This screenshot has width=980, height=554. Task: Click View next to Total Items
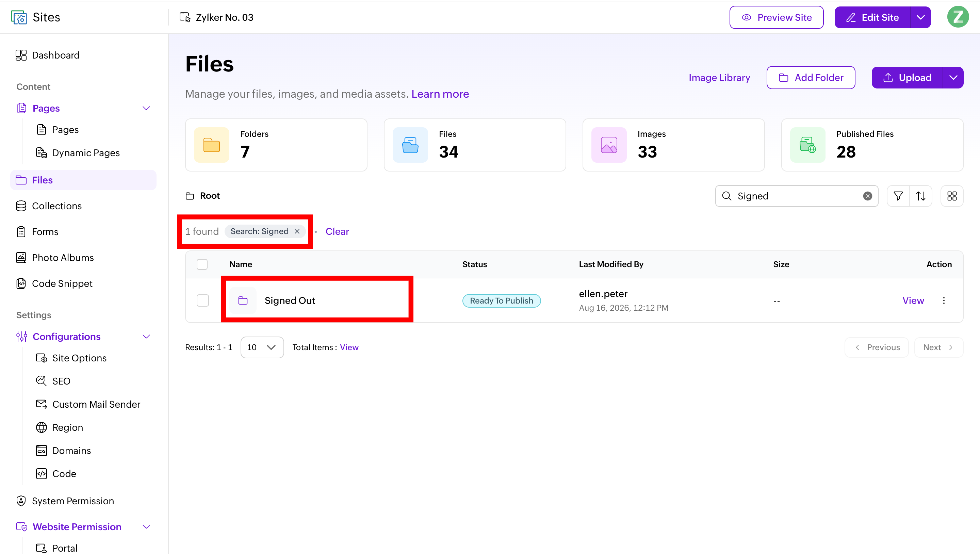349,347
